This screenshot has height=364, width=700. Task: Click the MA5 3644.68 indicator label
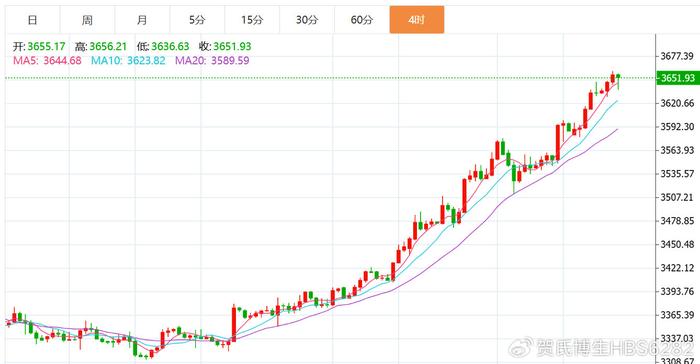pos(47,60)
